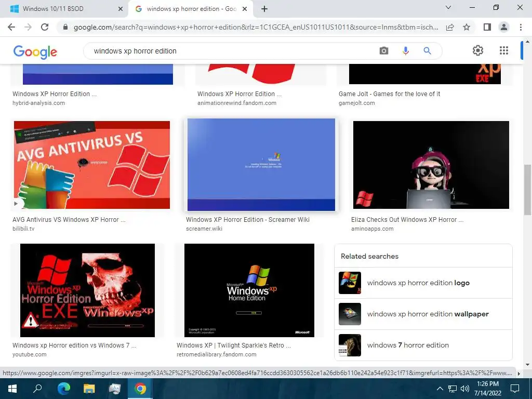532x399 pixels.
Task: Search by image camera icon
Action: click(384, 51)
